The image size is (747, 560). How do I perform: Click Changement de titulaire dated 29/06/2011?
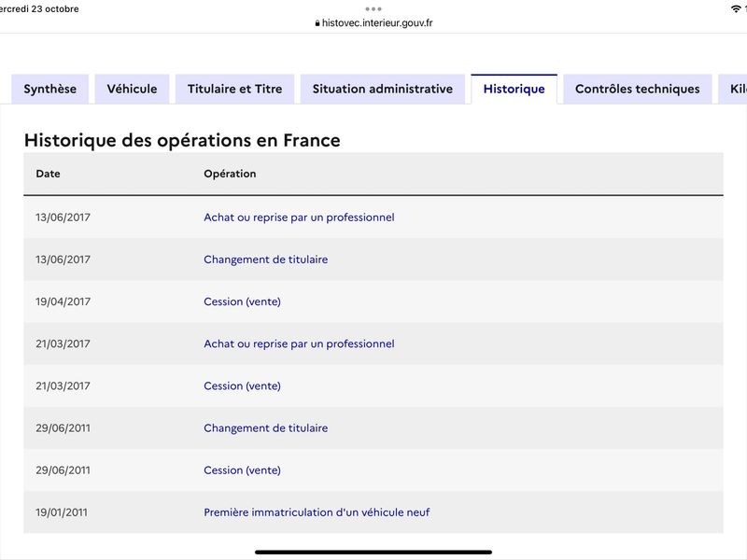pos(266,428)
